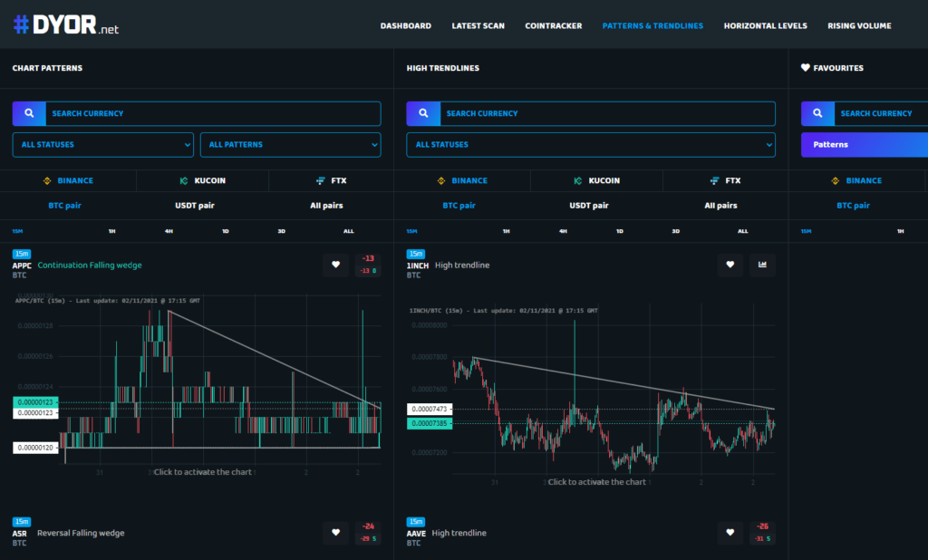Choose USDT pair in High Trendlines panel
Viewport: 928px width, 560px height.
[589, 206]
